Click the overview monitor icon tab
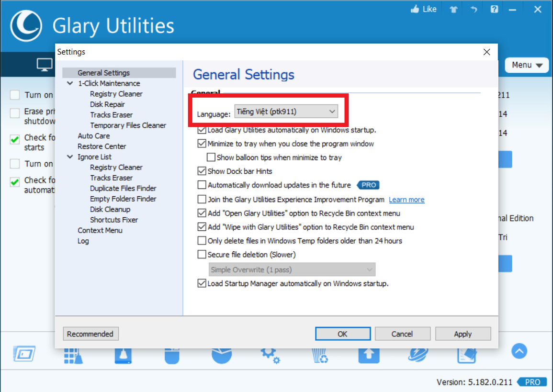The width and height of the screenshot is (553, 392). click(45, 65)
